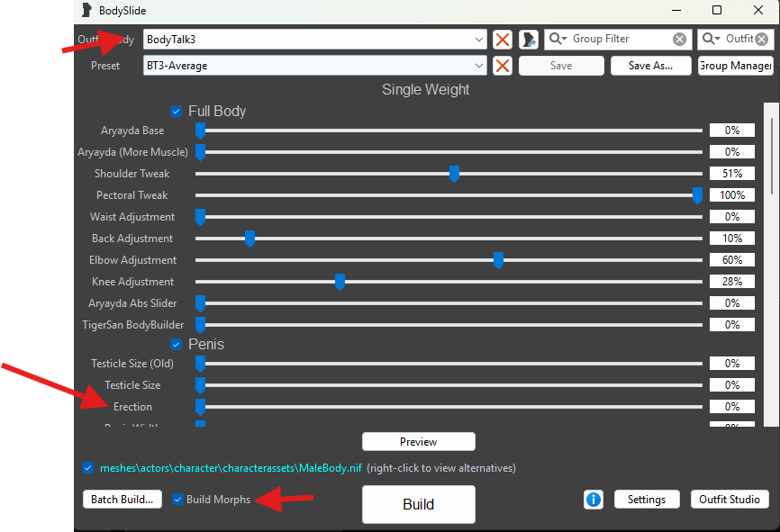
Task: Click the vertical scrollbar of the slider list
Action: pyautogui.click(x=772, y=265)
